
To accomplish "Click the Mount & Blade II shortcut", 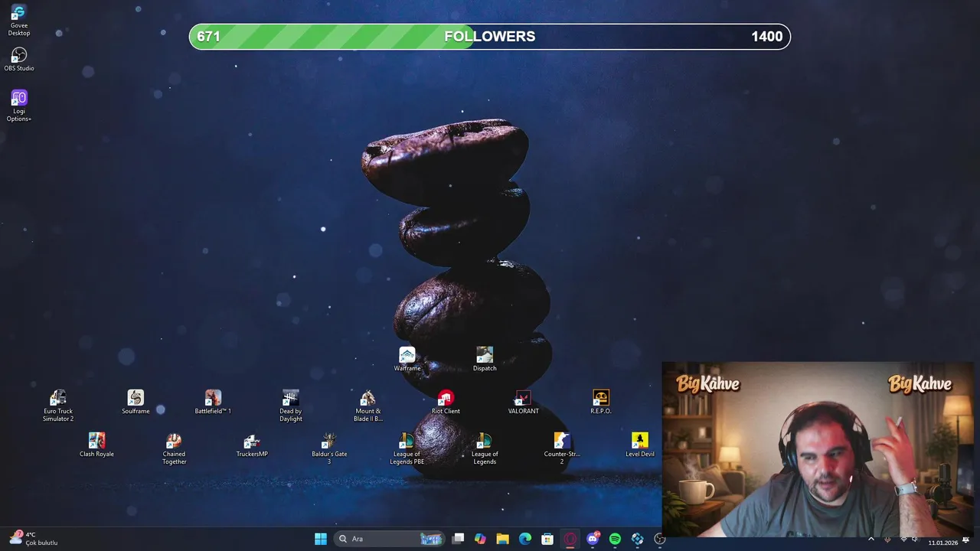I will [x=368, y=406].
